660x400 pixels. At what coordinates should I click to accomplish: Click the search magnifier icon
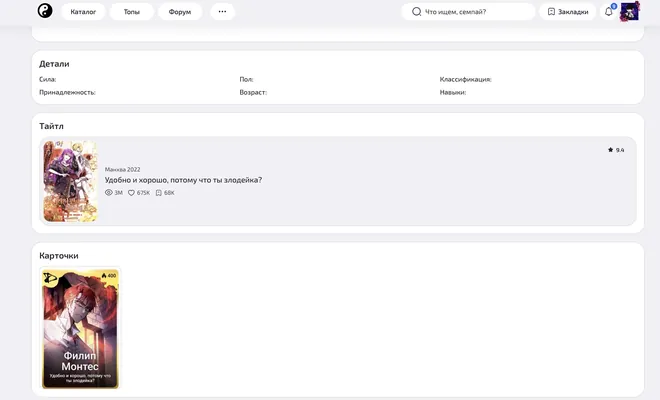coord(416,12)
